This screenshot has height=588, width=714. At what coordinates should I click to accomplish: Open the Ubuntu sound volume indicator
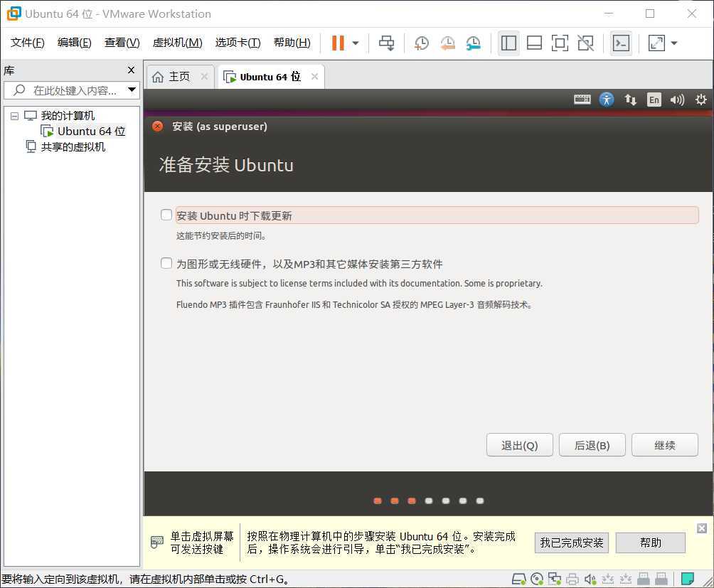coord(677,100)
